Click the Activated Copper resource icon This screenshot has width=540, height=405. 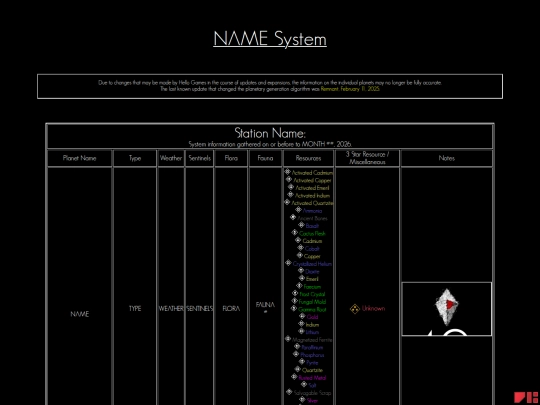[x=289, y=179]
